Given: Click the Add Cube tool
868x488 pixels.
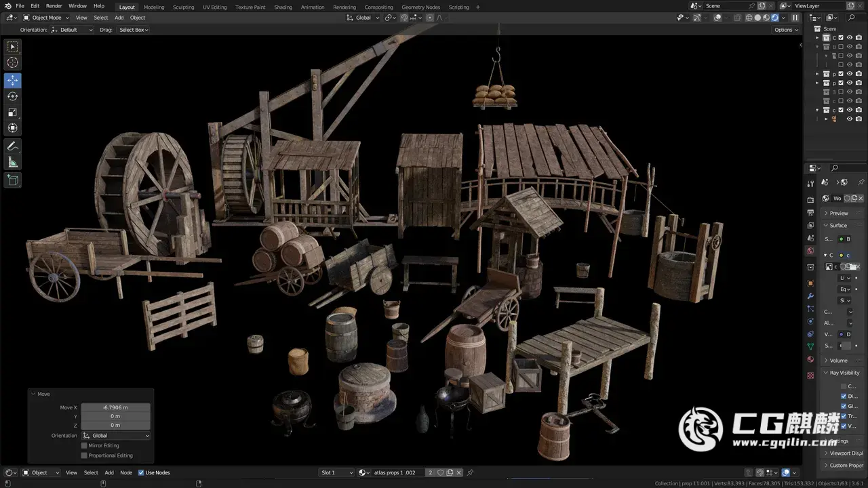Looking at the screenshot, I should pos(13,180).
